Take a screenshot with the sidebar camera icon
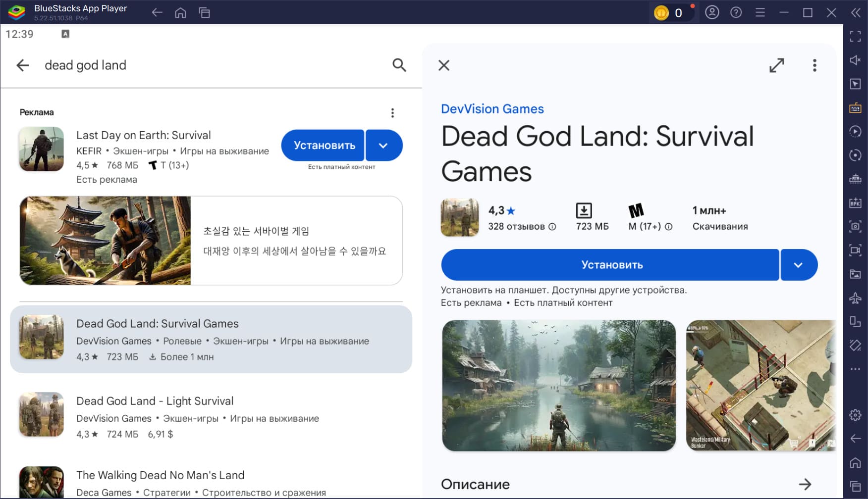This screenshot has width=868, height=499. (x=855, y=226)
